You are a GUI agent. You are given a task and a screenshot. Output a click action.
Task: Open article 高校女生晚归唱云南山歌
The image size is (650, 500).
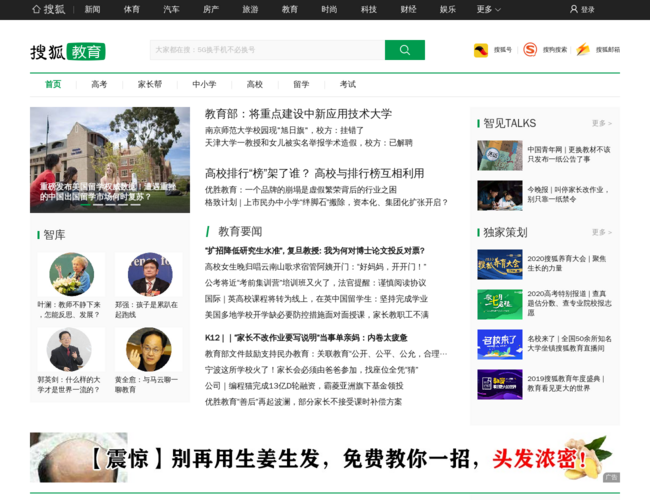[x=315, y=267]
